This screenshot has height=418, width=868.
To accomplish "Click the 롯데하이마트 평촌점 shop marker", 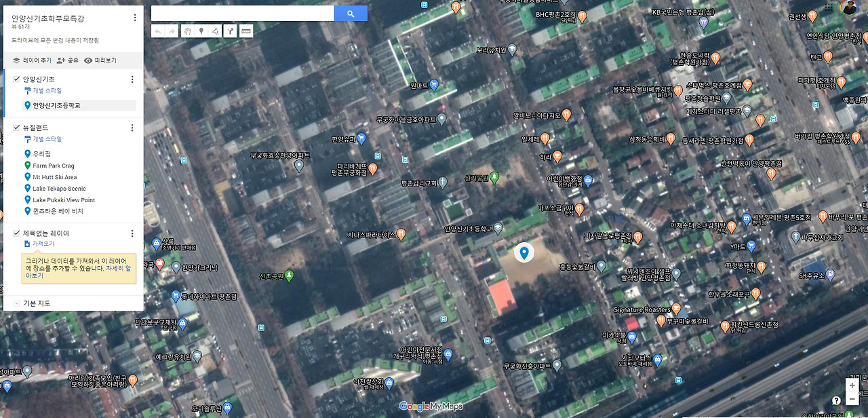I will [x=175, y=296].
